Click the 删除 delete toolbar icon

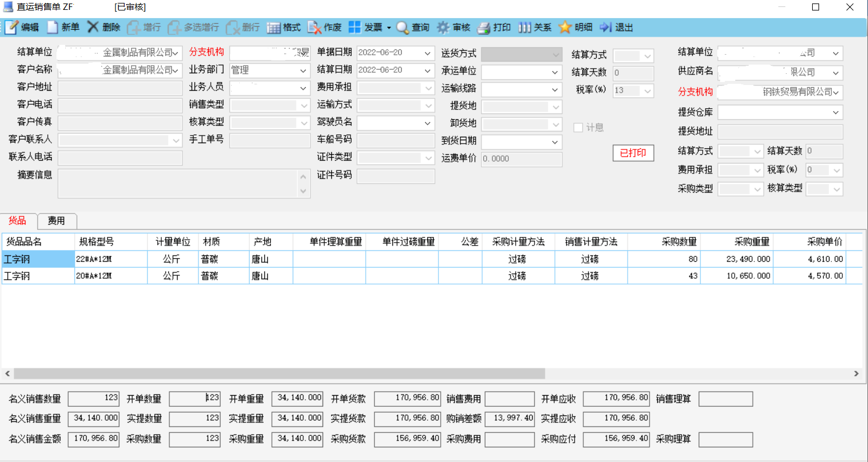point(93,27)
